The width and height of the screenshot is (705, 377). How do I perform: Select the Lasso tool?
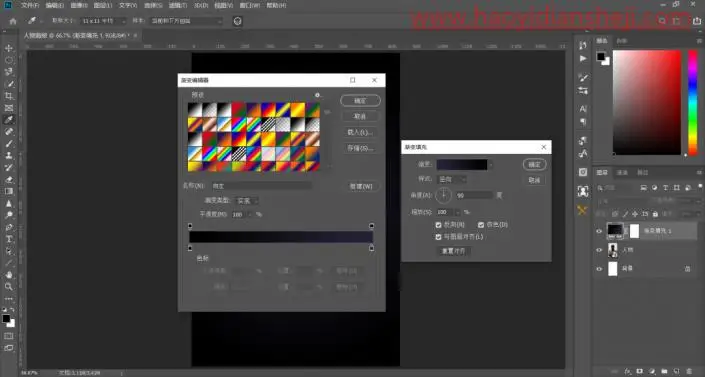click(x=9, y=72)
